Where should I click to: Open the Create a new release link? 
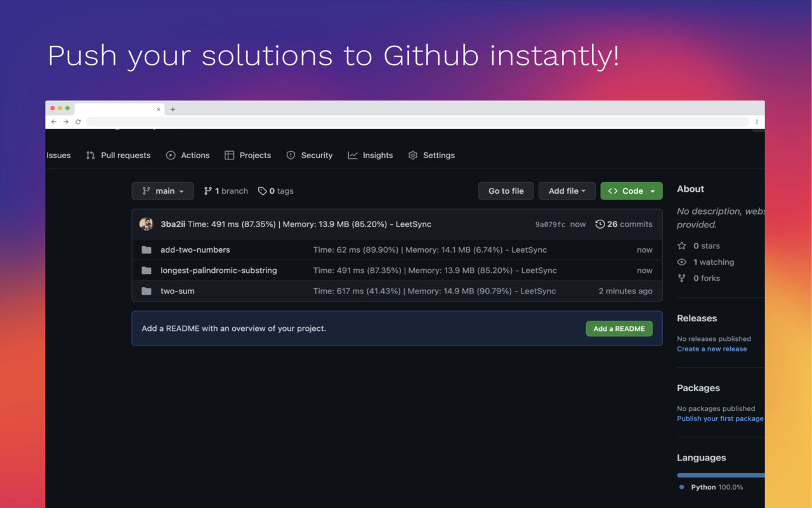[712, 348]
